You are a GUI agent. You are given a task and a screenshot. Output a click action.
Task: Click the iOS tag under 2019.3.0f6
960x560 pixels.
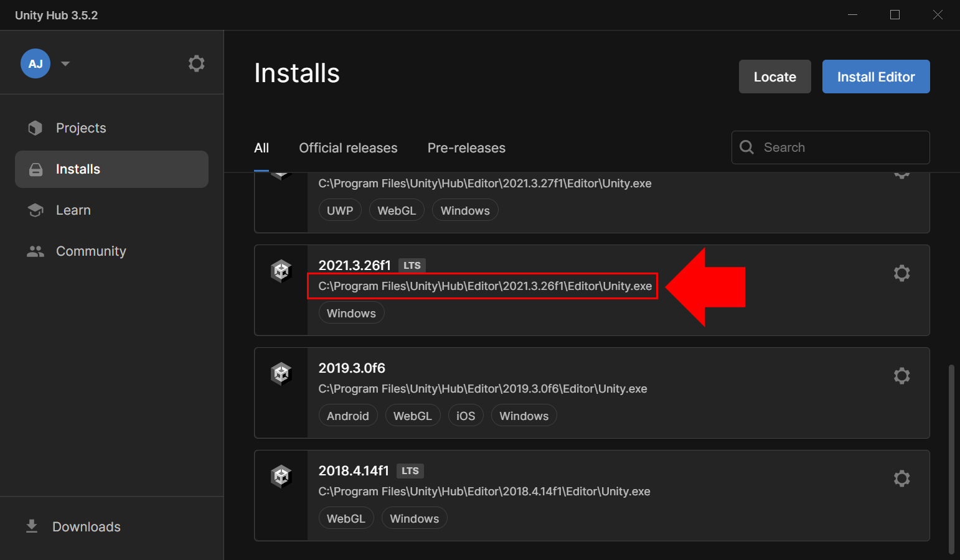[466, 416]
